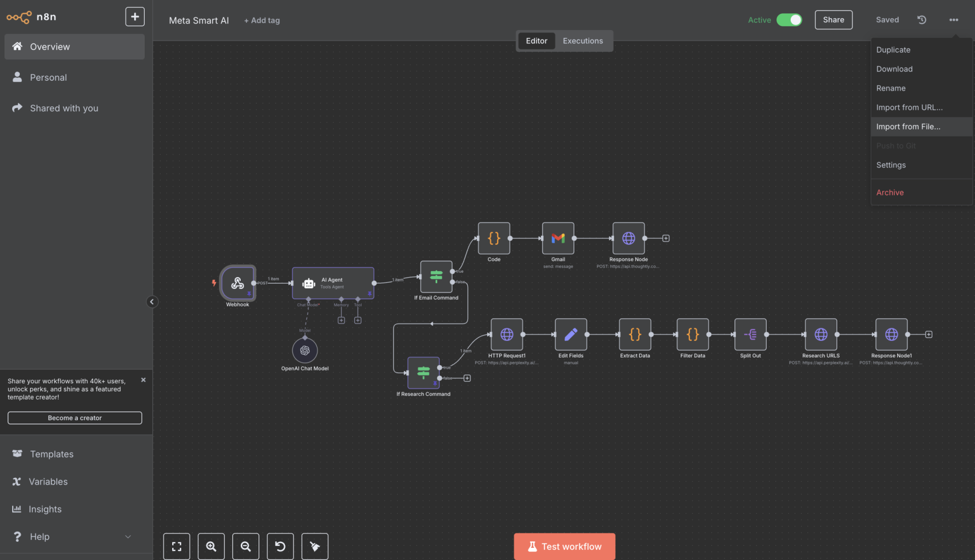The height and width of the screenshot is (560, 975).
Task: Zoom in on the canvas
Action: tap(211, 546)
